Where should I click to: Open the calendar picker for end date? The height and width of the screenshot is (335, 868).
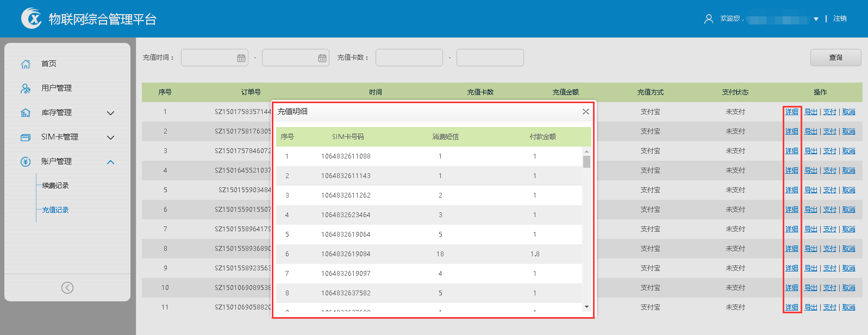coord(322,58)
